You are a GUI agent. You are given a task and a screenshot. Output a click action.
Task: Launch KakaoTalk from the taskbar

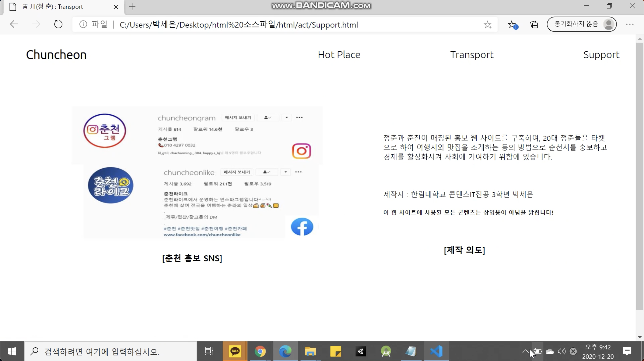click(235, 351)
